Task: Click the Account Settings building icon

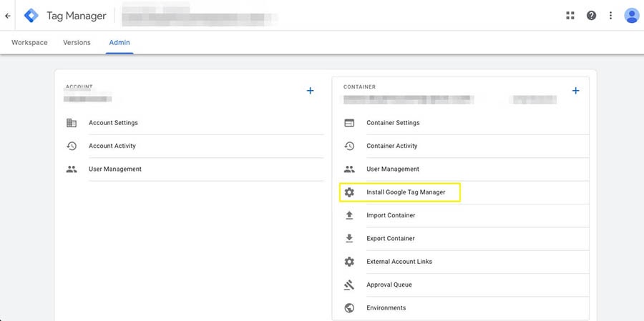Action: [x=72, y=123]
